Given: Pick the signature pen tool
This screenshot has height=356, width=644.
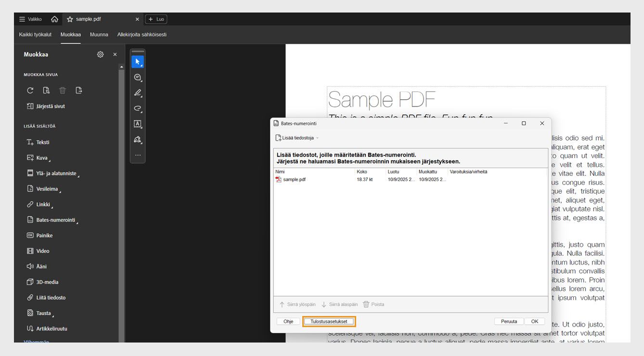Looking at the screenshot, I should coord(138,139).
